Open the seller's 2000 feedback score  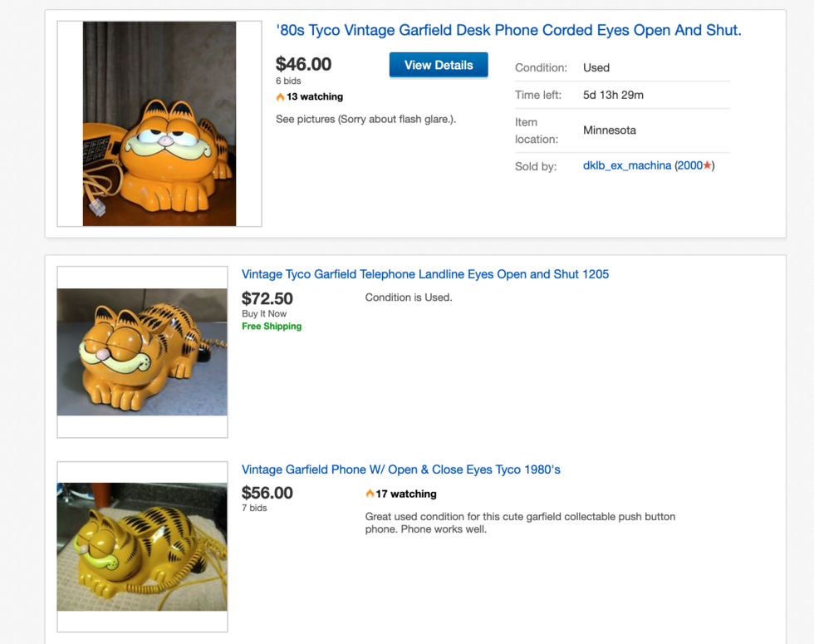[x=690, y=165]
